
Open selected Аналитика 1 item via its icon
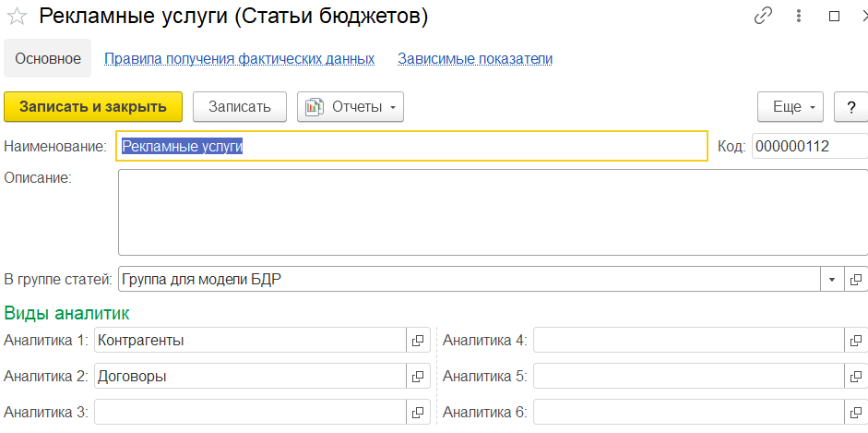pyautogui.click(x=419, y=340)
